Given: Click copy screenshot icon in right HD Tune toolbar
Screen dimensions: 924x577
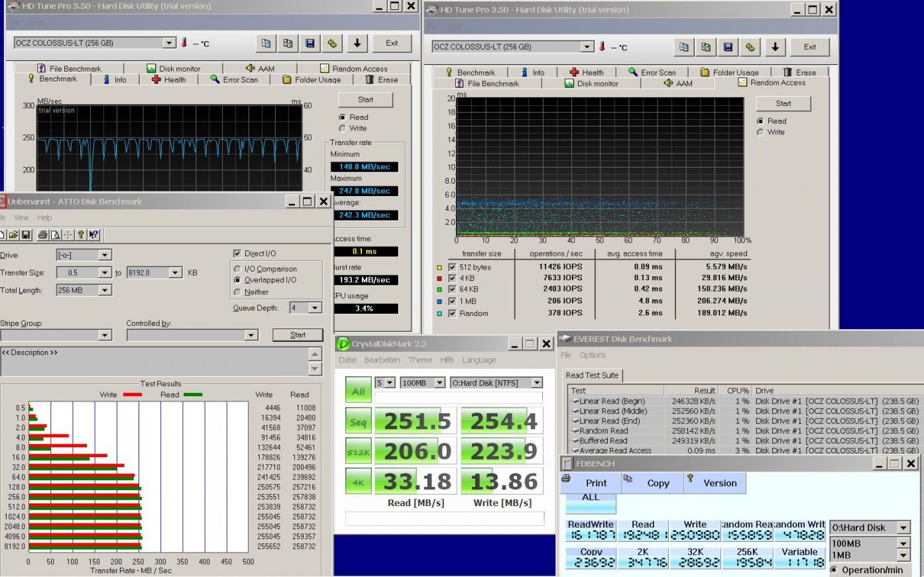Looking at the screenshot, I should [706, 47].
